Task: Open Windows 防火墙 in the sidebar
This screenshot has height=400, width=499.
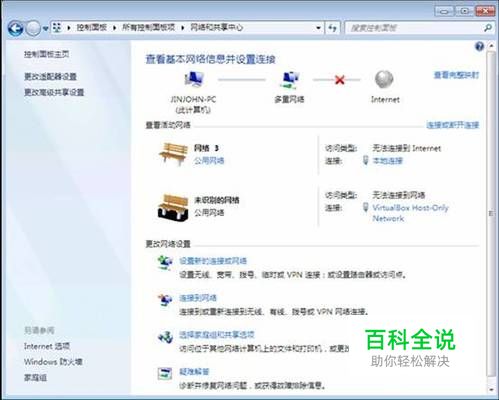Action: 53,362
